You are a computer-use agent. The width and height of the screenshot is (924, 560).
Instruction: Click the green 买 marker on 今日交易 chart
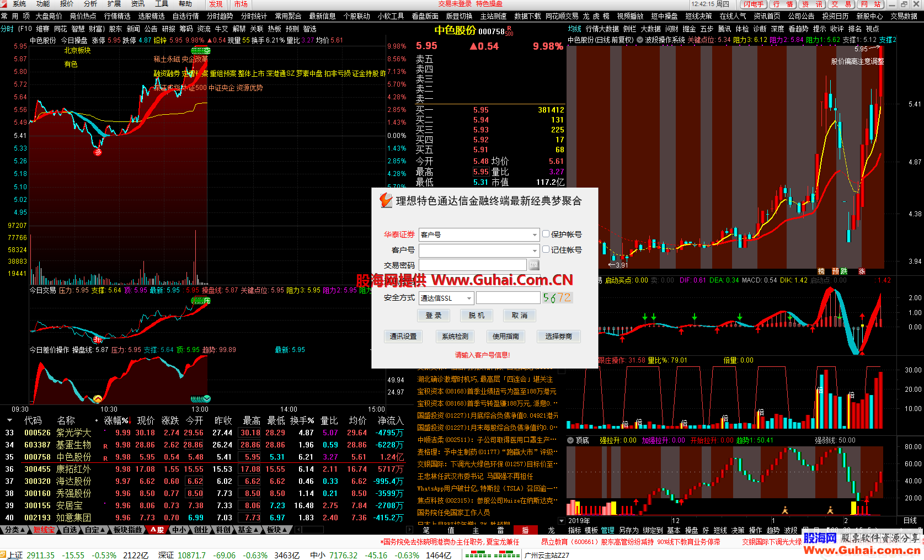200,301
